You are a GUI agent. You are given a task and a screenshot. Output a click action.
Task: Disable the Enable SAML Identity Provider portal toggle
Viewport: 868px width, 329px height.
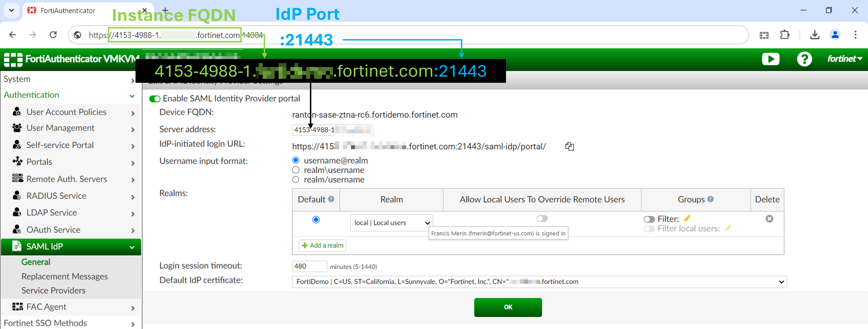154,99
